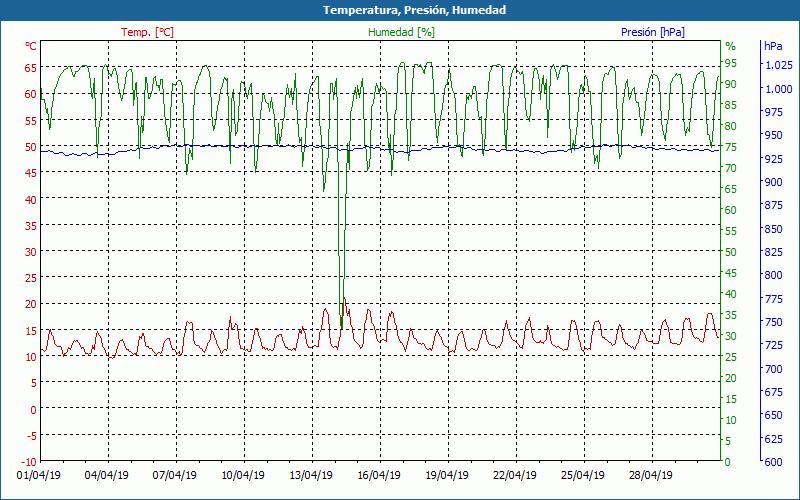This screenshot has height=500, width=800.
Task: Click the 1.025 tick on pressure axis
Action: pos(779,65)
